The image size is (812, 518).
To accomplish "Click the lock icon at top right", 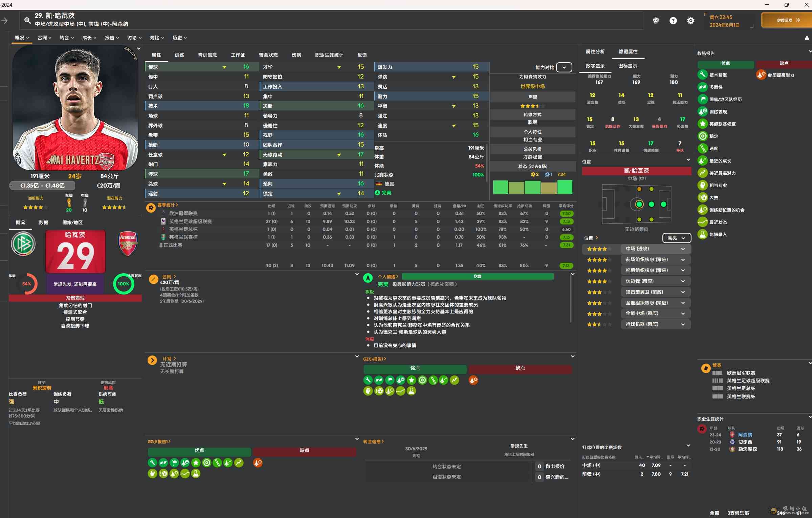I will click(807, 38).
